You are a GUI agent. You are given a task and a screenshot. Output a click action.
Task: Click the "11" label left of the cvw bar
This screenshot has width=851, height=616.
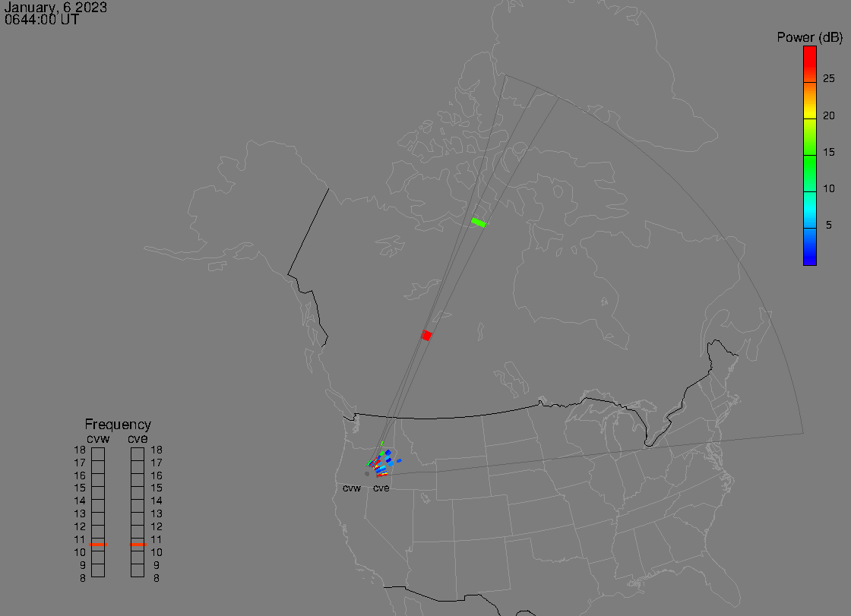coord(80,539)
